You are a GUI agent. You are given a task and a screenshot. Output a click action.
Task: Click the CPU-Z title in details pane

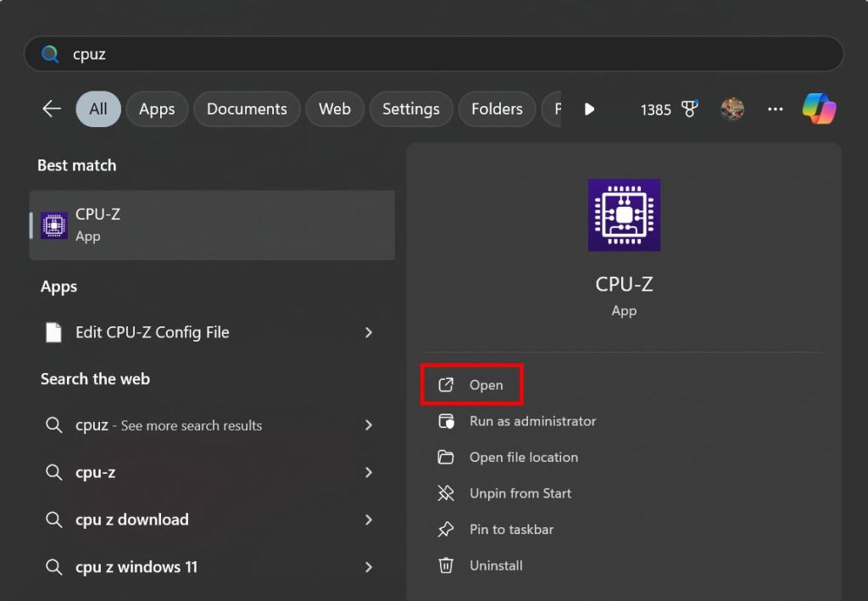click(x=624, y=284)
